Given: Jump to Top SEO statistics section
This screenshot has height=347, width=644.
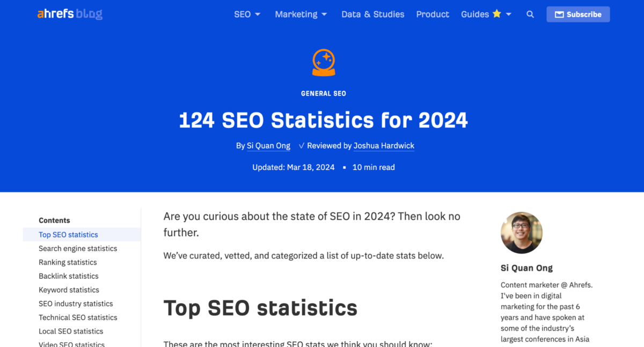Looking at the screenshot, I should click(68, 235).
